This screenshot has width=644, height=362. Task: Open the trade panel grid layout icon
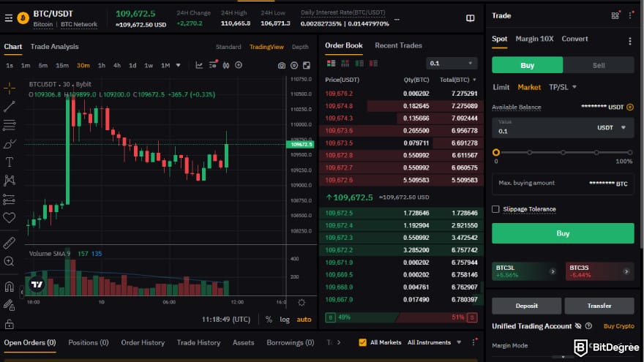pos(615,15)
